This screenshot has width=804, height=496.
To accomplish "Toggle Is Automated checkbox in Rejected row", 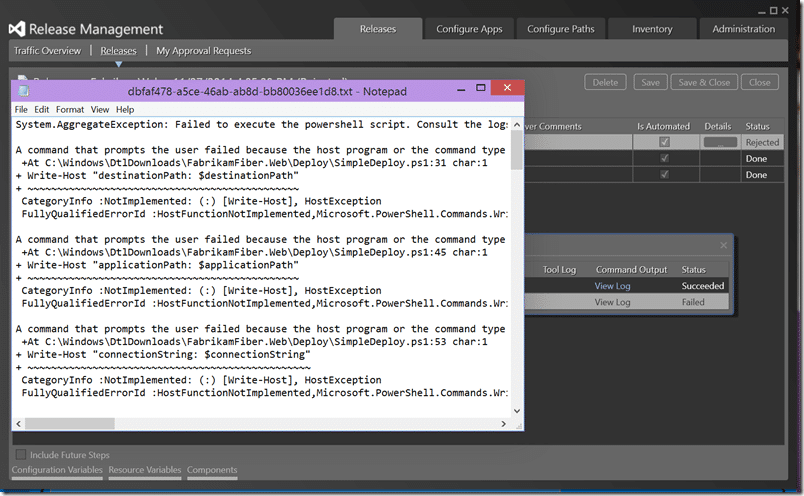I will [665, 142].
